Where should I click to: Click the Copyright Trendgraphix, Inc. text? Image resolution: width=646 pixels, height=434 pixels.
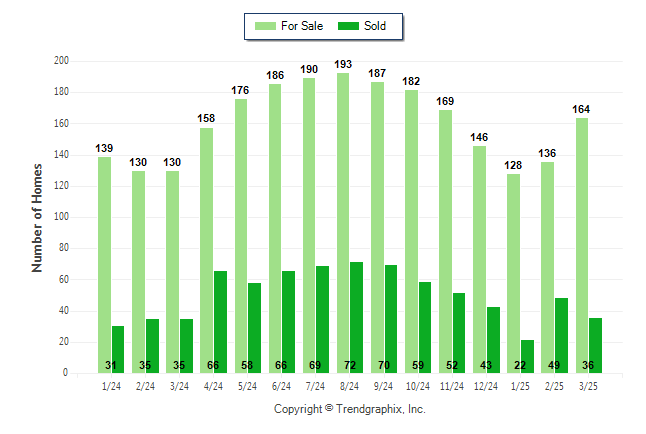pos(350,409)
